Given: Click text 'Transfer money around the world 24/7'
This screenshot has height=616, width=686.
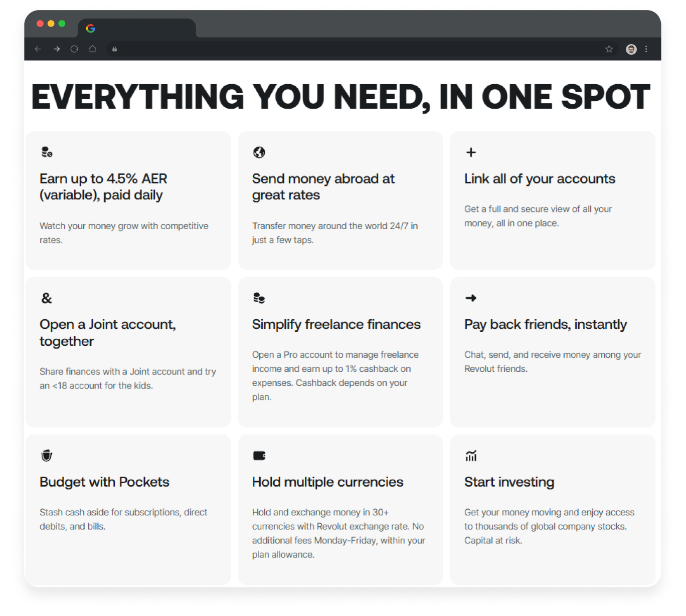Looking at the screenshot, I should coord(330,226).
